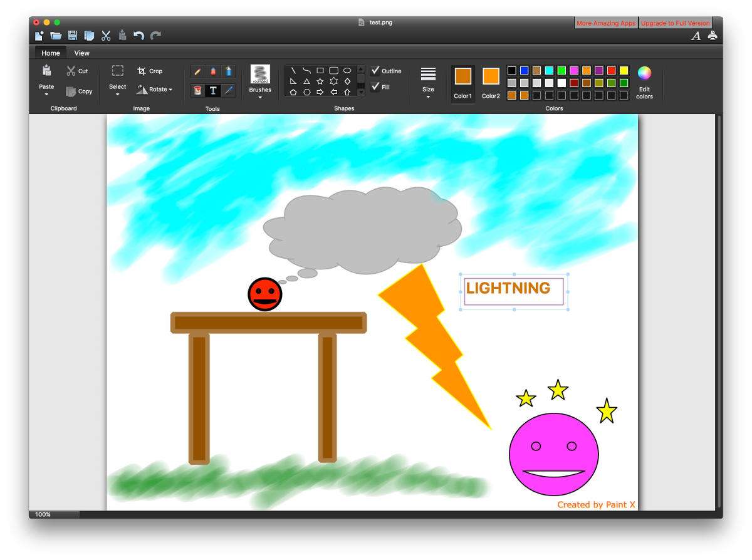Expand the Paste dropdown arrow
Viewport: 752px width, 560px height.
click(x=46, y=95)
